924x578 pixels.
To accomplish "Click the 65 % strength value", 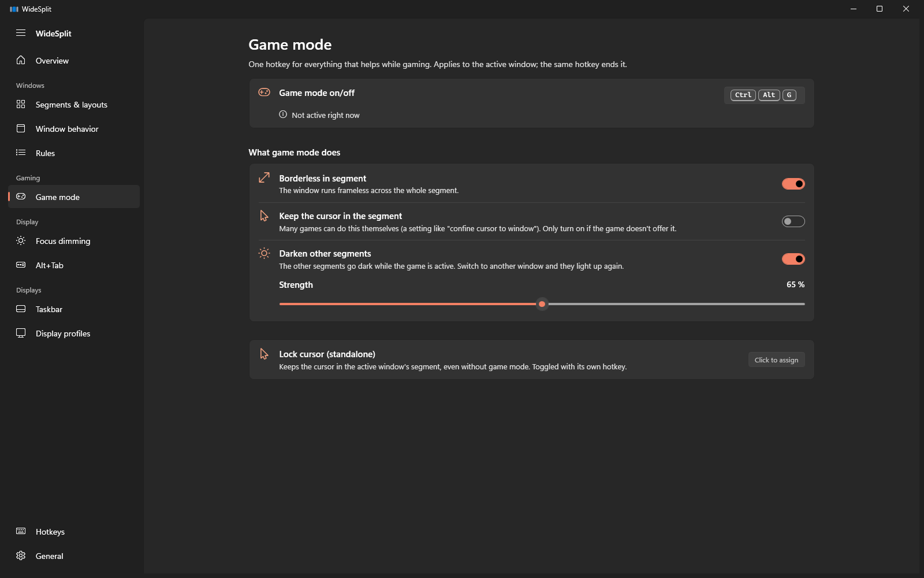I will point(795,284).
